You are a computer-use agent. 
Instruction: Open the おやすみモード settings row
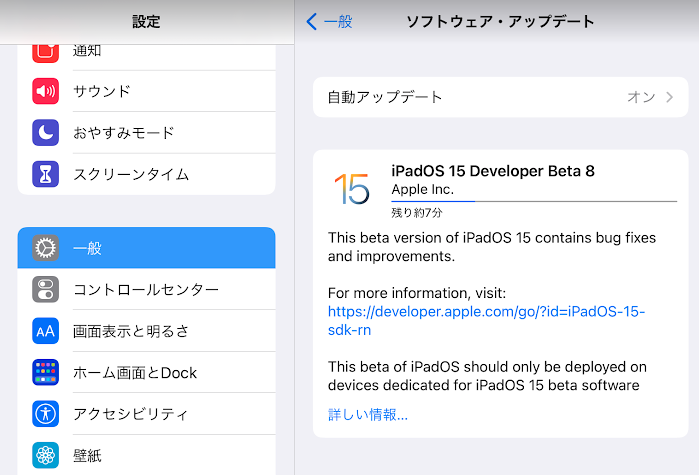point(146,133)
